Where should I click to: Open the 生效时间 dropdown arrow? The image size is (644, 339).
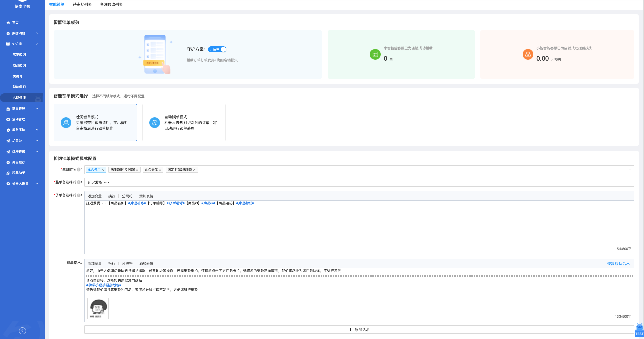tap(630, 170)
